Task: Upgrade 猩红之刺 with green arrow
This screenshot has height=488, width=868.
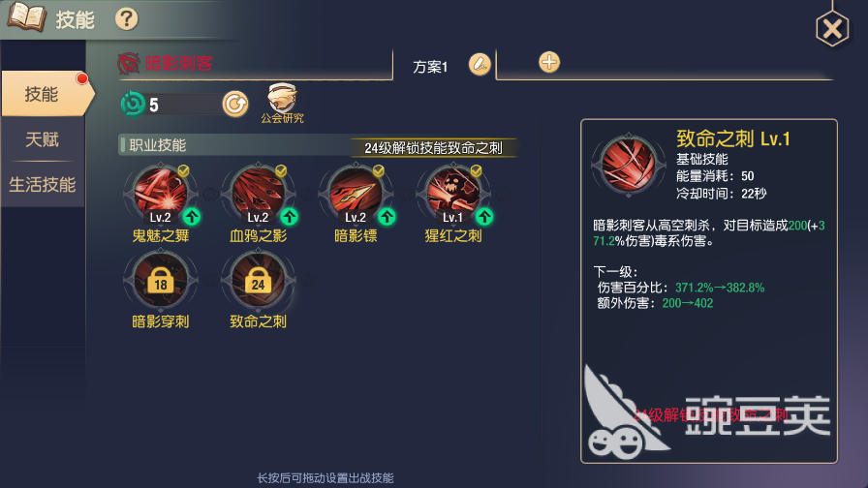Action: (484, 216)
